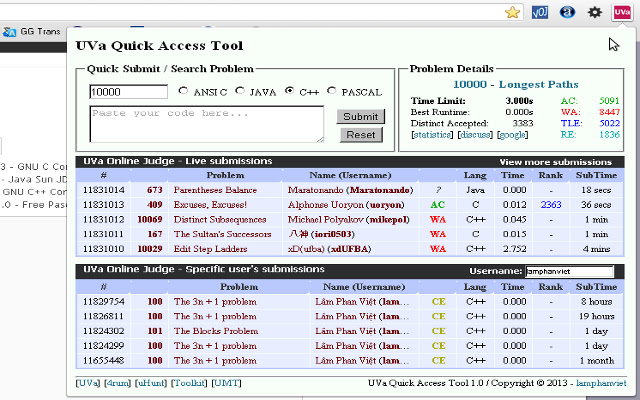
Task: Click '19 hours' SubTime cell
Action: 597,316
